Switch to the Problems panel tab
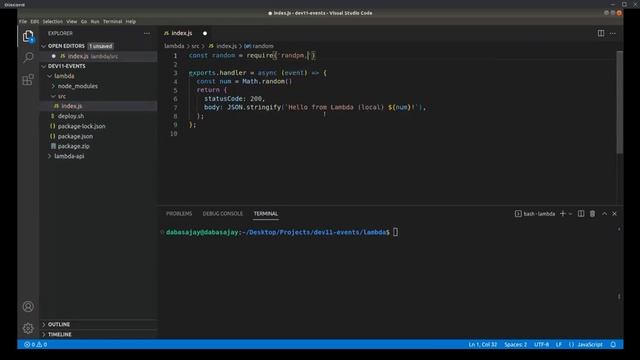This screenshot has width=640, height=360. (179, 213)
